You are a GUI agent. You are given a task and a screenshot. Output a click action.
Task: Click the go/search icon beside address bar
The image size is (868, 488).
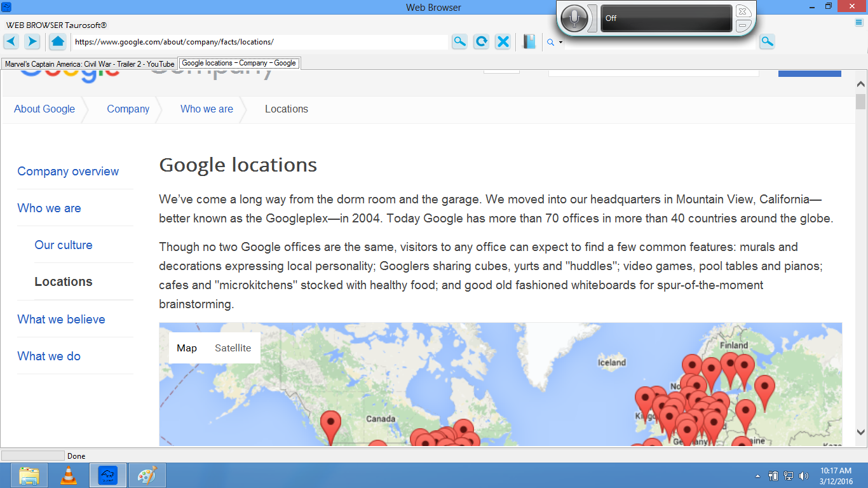459,42
